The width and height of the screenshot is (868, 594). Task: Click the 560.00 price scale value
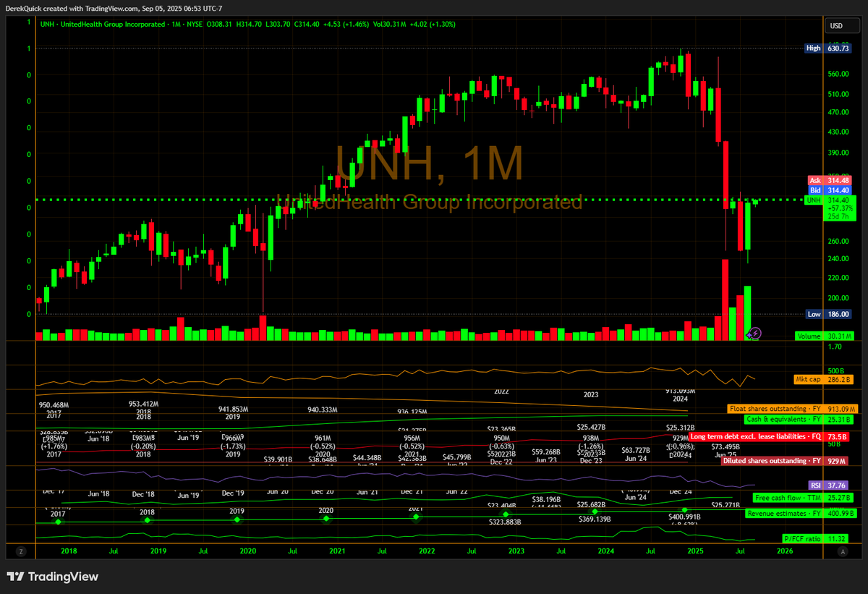(838, 74)
